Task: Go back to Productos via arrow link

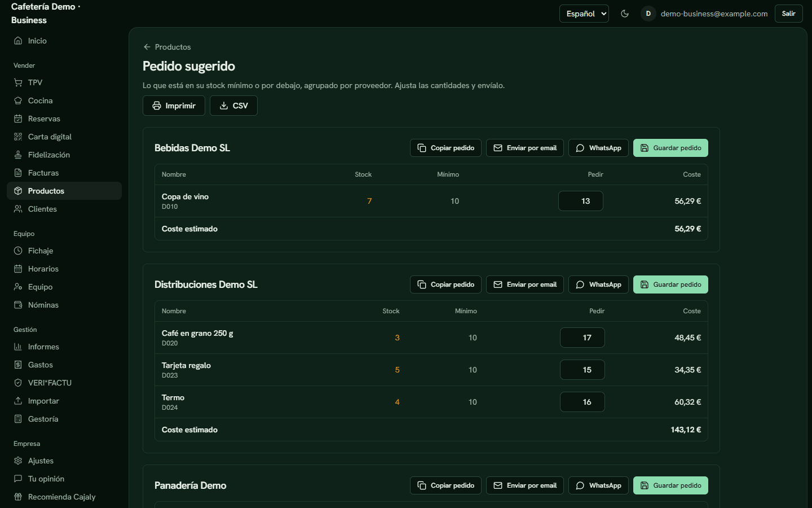Action: [x=167, y=47]
